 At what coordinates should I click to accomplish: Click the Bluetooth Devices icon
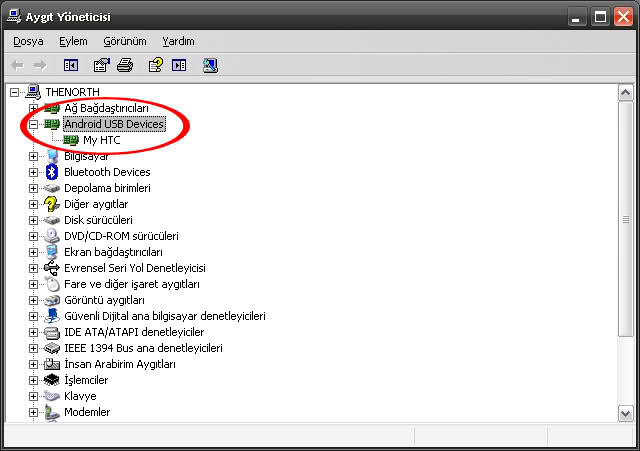click(x=51, y=172)
